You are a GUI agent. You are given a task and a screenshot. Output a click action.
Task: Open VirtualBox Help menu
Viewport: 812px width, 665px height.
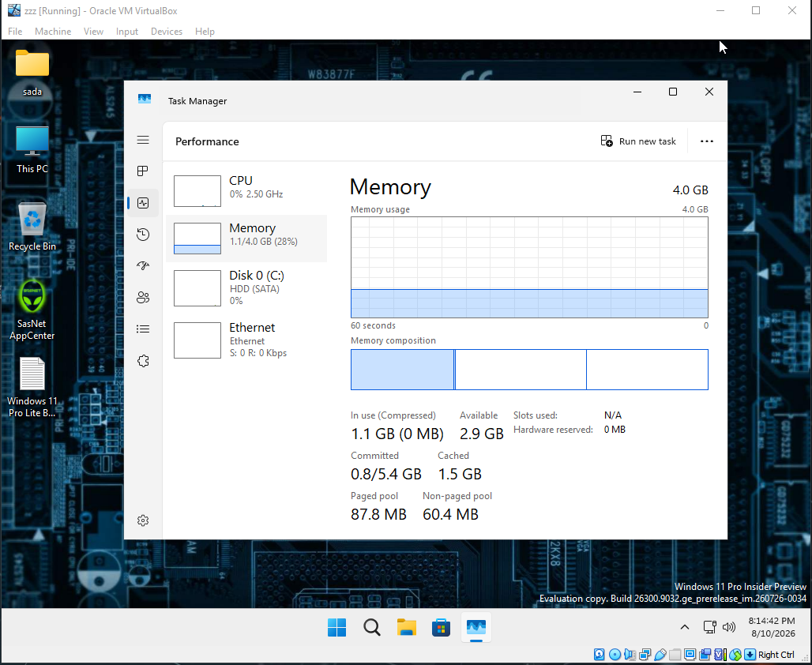[x=205, y=32]
